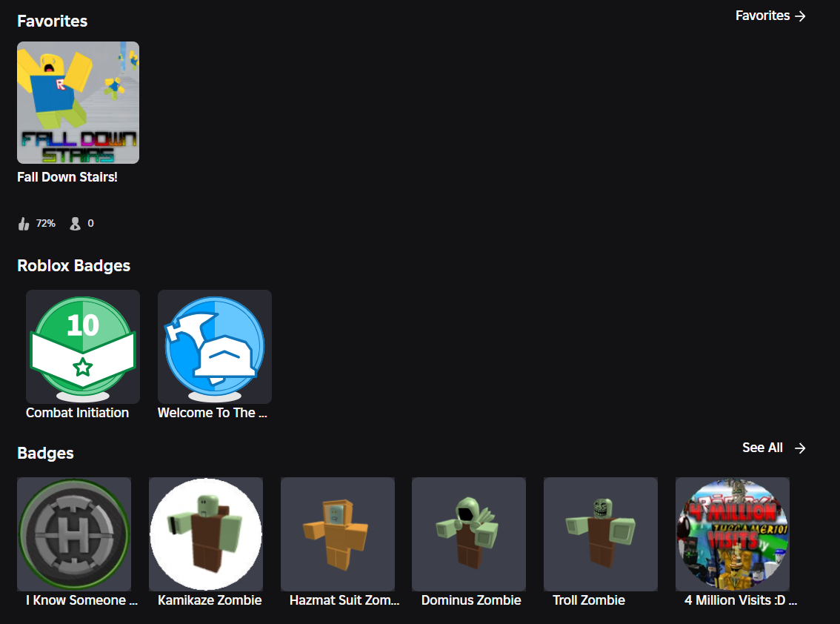The width and height of the screenshot is (840, 624).
Task: Open the Favorites link with arrow
Action: 770,16
